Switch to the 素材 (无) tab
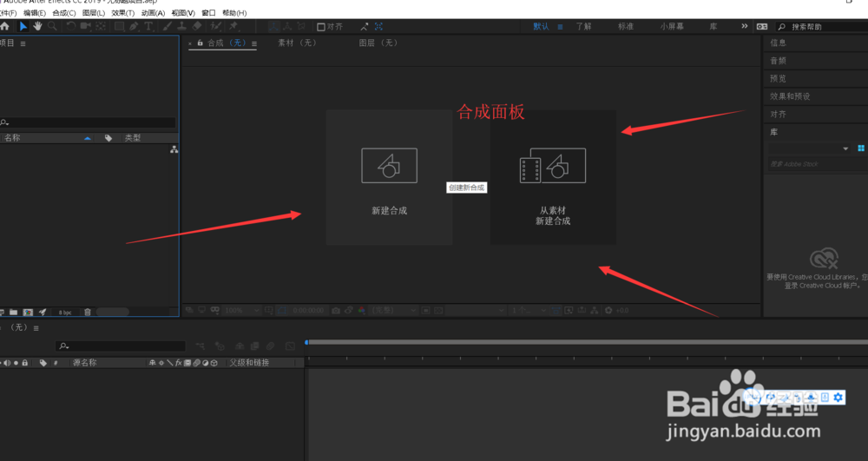868x461 pixels. tap(298, 43)
